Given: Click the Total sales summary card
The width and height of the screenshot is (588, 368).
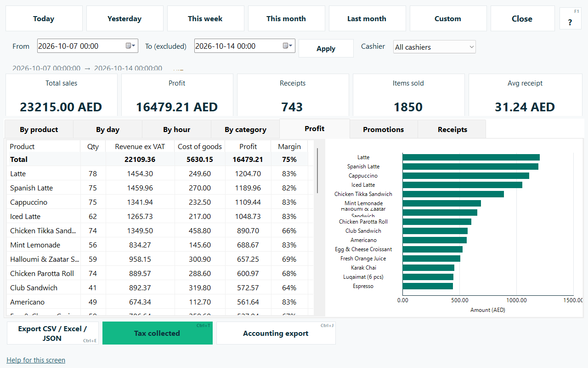Looking at the screenshot, I should point(62,95).
